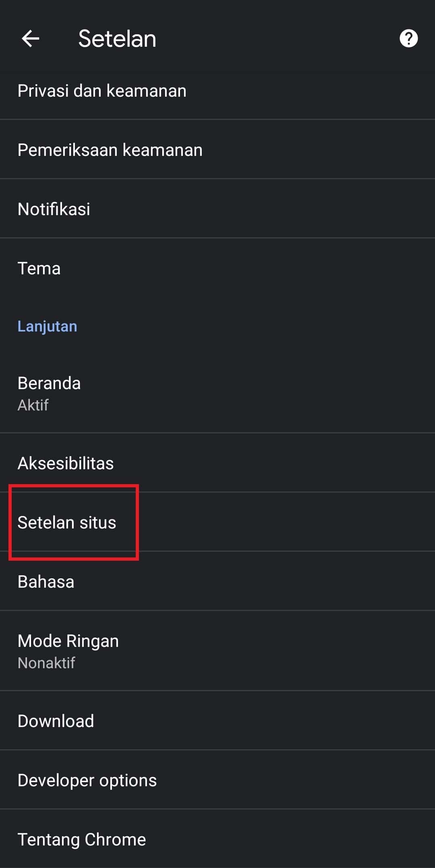Enter Developer options
The height and width of the screenshot is (868, 435).
(x=87, y=780)
